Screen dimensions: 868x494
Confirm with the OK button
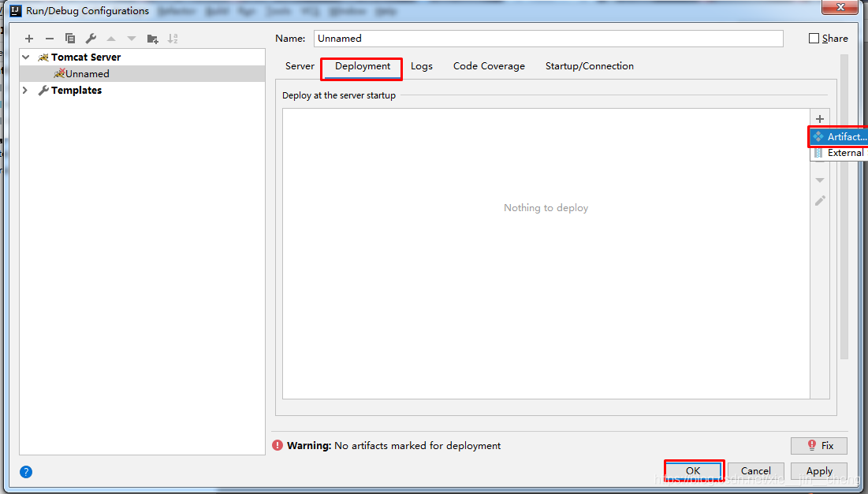click(x=693, y=471)
